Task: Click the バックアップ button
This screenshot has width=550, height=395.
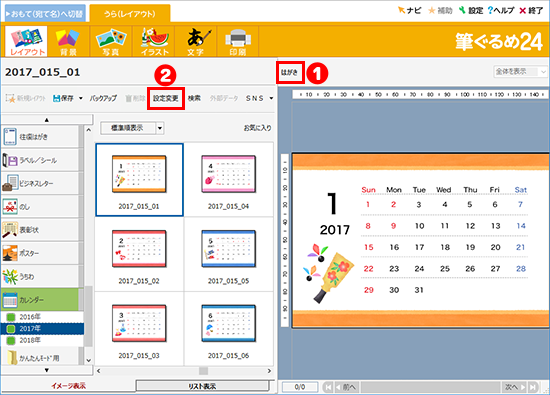Action: (103, 98)
